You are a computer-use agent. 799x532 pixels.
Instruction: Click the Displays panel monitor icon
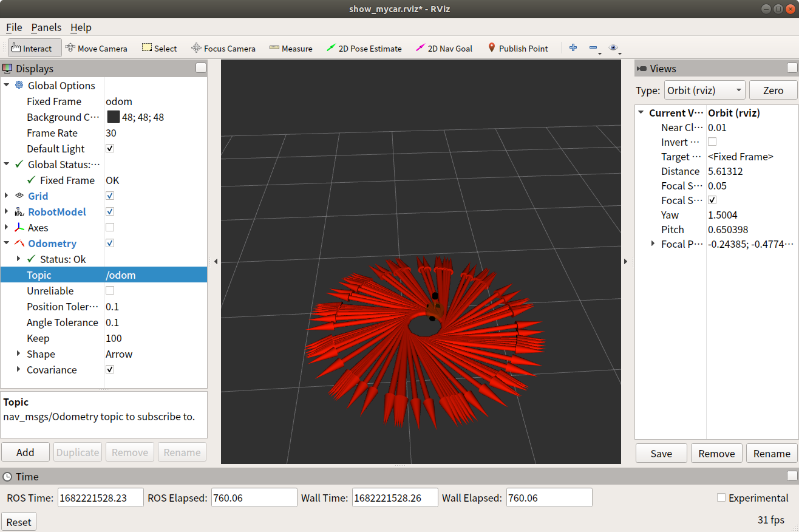pyautogui.click(x=8, y=69)
